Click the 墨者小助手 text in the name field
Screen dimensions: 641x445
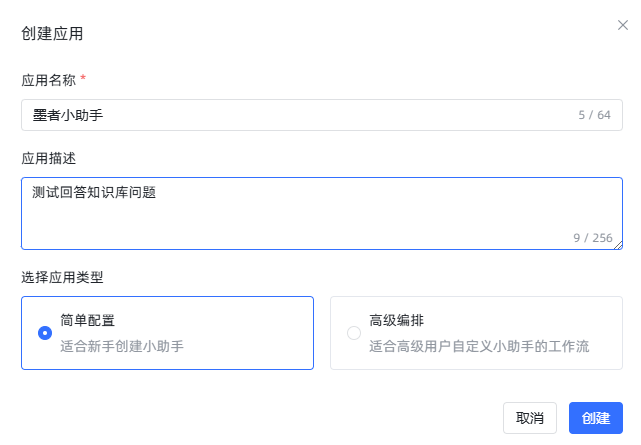click(68, 115)
